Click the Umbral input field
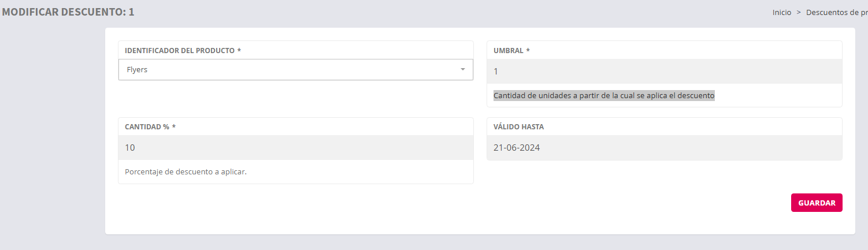The width and height of the screenshot is (868, 250). tap(664, 72)
